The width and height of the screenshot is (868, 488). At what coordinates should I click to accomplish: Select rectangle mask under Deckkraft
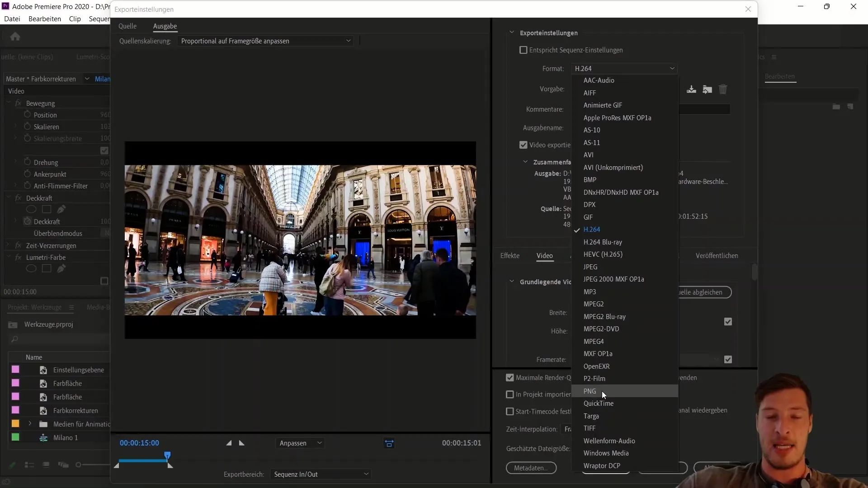click(x=47, y=209)
